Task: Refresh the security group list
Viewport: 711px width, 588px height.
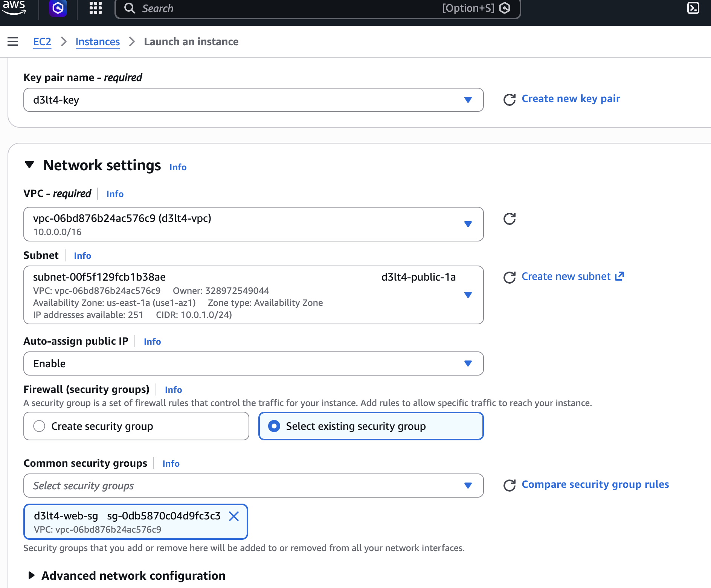Action: (509, 486)
